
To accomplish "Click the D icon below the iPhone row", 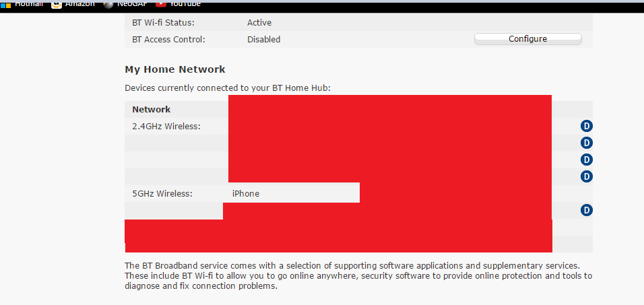I will coord(586,210).
